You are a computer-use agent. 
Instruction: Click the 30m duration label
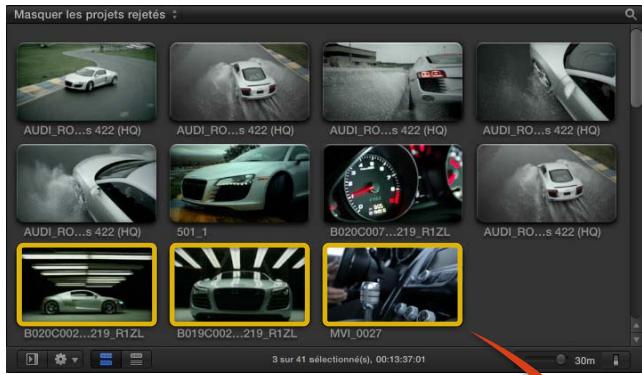[585, 360]
